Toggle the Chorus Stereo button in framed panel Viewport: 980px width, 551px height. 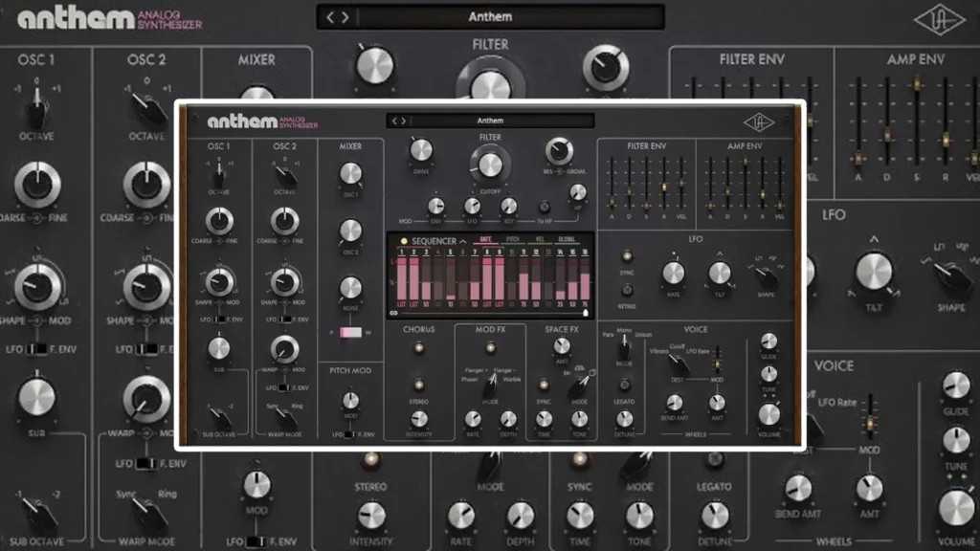(419, 385)
